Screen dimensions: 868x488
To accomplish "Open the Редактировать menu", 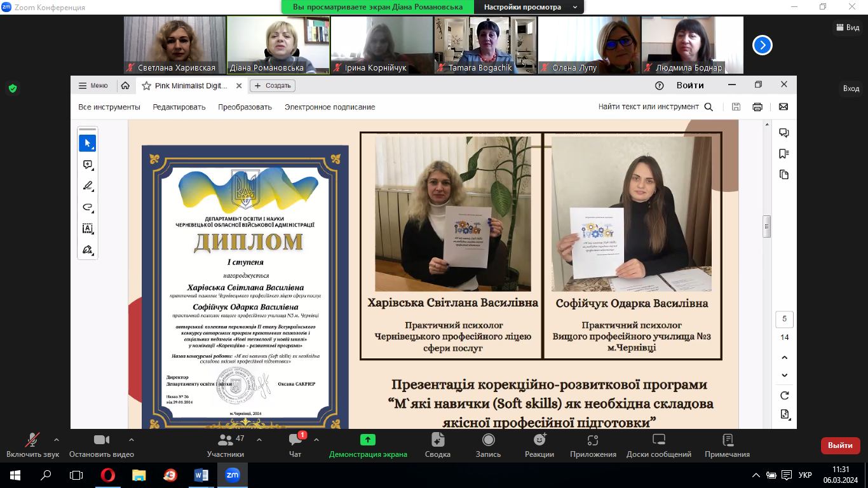I will [179, 107].
